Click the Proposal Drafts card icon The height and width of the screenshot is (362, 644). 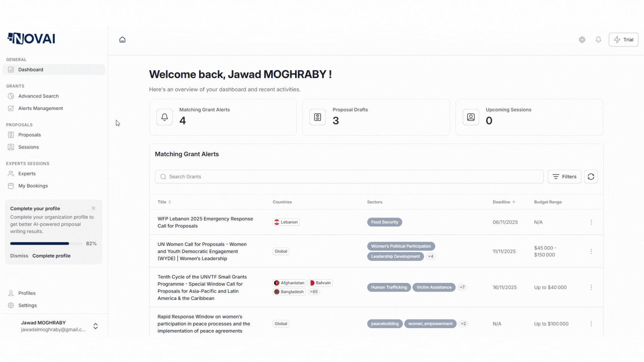(x=318, y=117)
